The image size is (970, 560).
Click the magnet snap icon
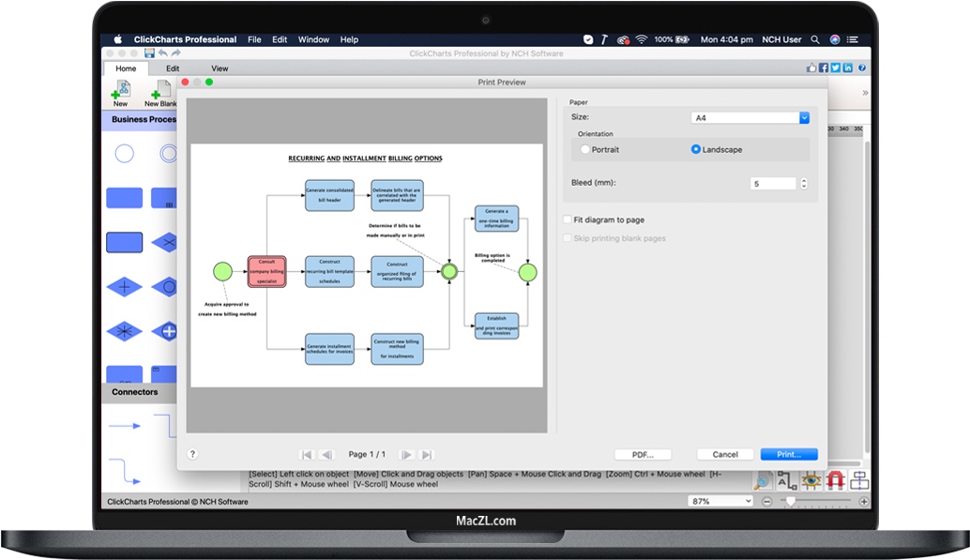[834, 480]
